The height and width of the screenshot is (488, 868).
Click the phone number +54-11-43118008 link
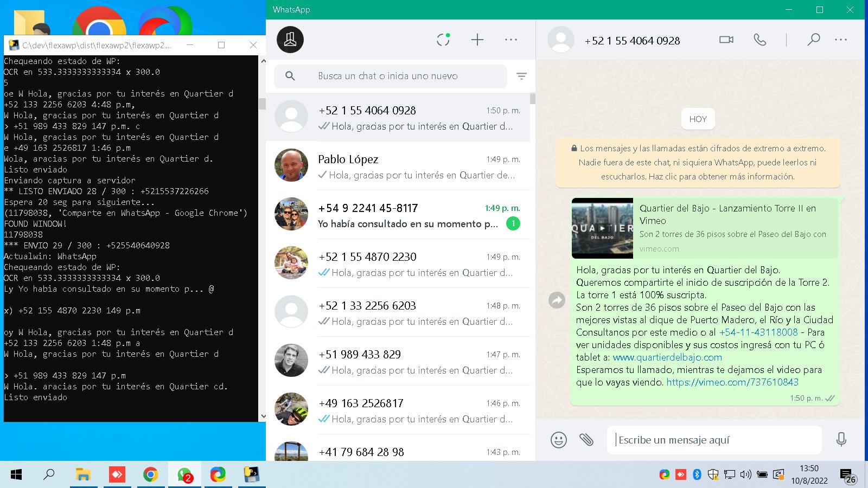pyautogui.click(x=758, y=332)
